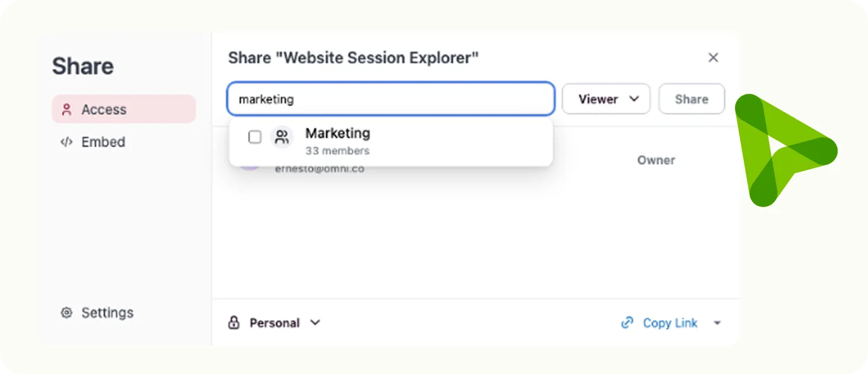Tick the Marketing group checkbox
868x374 pixels.
point(255,137)
